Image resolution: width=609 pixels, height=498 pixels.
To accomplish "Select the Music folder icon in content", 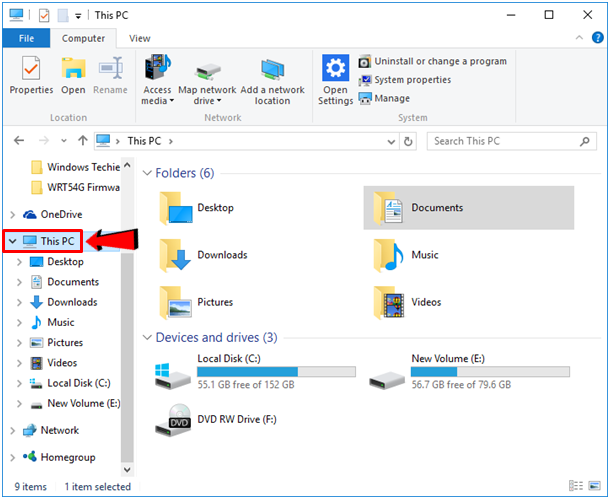I will click(389, 255).
